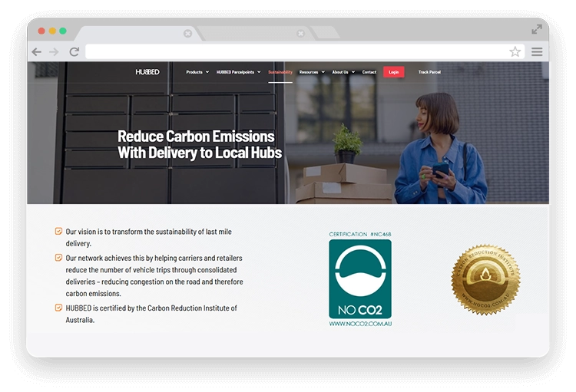576x392 pixels.
Task: Select the Sustainability menu item
Action: click(x=280, y=72)
